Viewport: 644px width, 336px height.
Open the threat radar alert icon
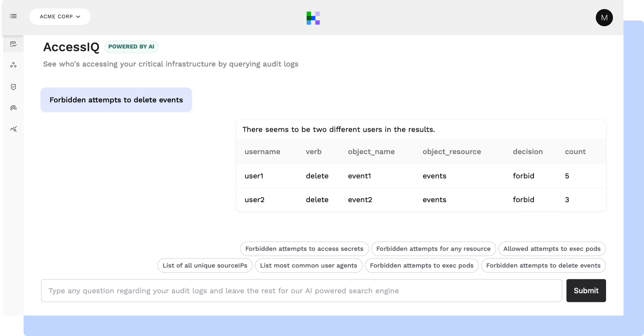(x=13, y=108)
